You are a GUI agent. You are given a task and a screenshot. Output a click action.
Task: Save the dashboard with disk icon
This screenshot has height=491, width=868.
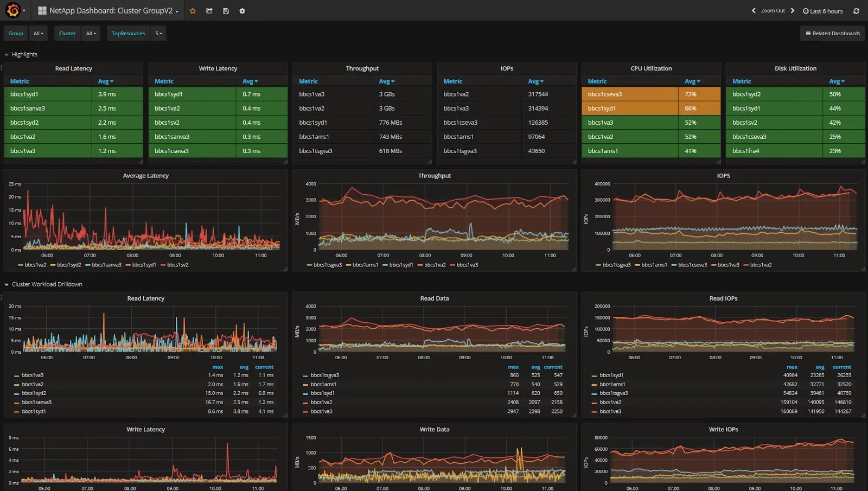(226, 11)
